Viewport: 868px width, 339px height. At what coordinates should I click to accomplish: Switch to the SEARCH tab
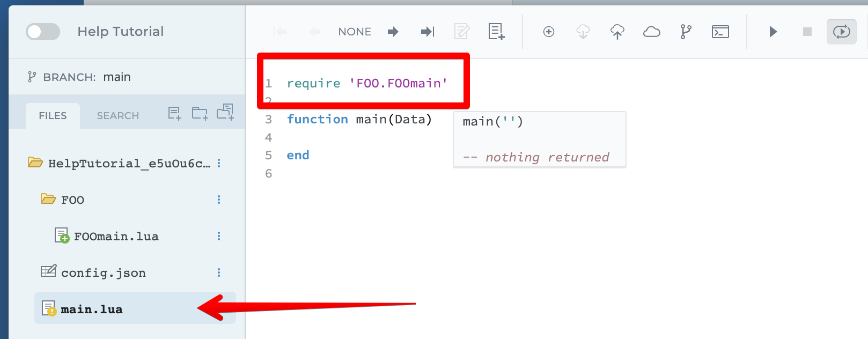[117, 116]
